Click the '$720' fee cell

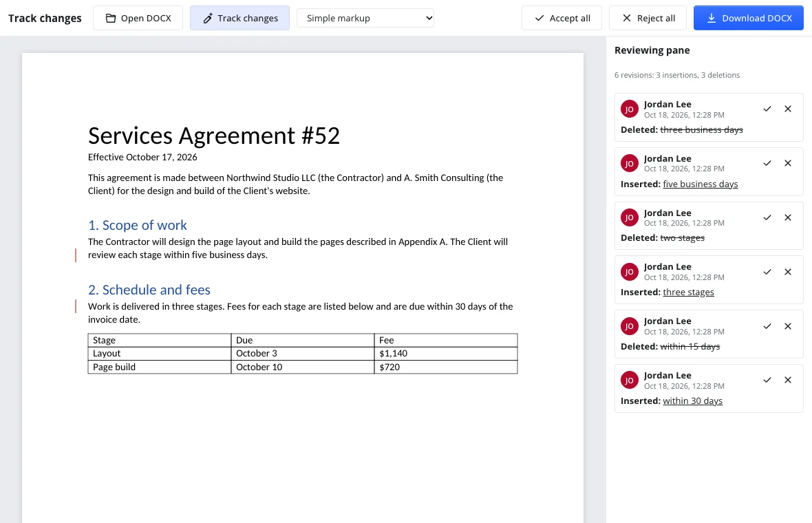[446, 367]
